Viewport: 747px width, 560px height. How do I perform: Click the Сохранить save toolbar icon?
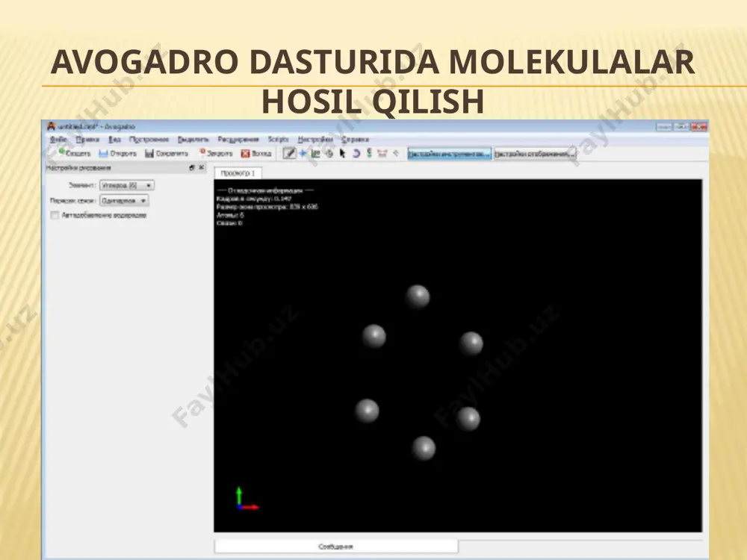point(167,153)
